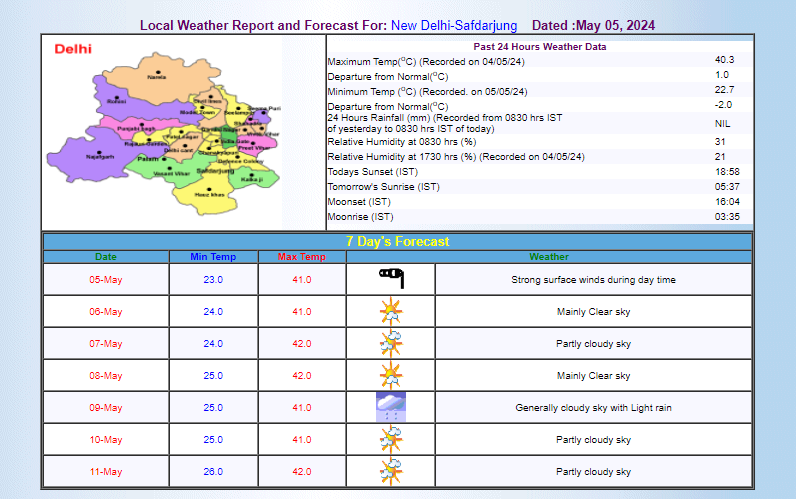Click the clear sky icon for 06-May

tap(391, 312)
